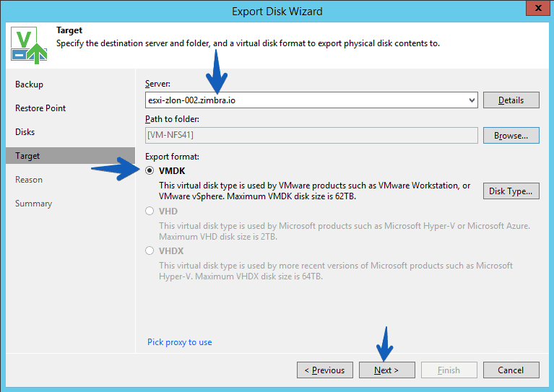The height and width of the screenshot is (392, 554).
Task: Click the VHD description text
Action: coord(345,231)
